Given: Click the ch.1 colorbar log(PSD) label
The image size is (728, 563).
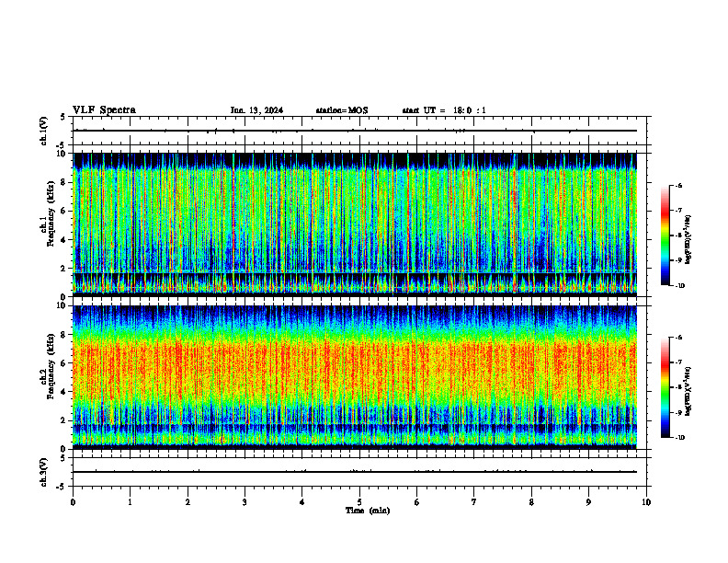Looking at the screenshot, I should pyautogui.click(x=688, y=240).
